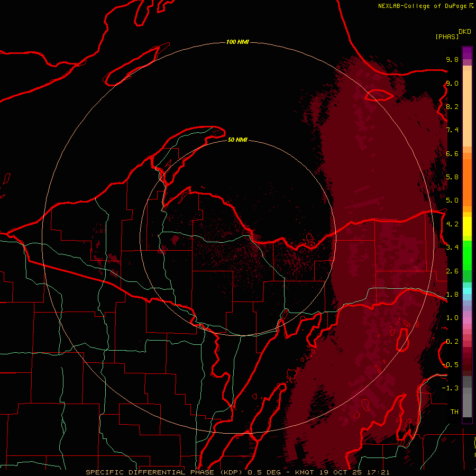Click the KMQT station identifier in caption
This screenshot has height=476, width=476.
coord(305,472)
